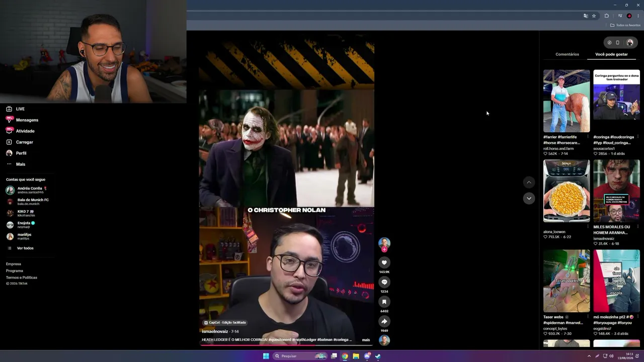This screenshot has height=362, width=644.
Task: Open Chrome three-dot menu
Action: tap(638, 16)
